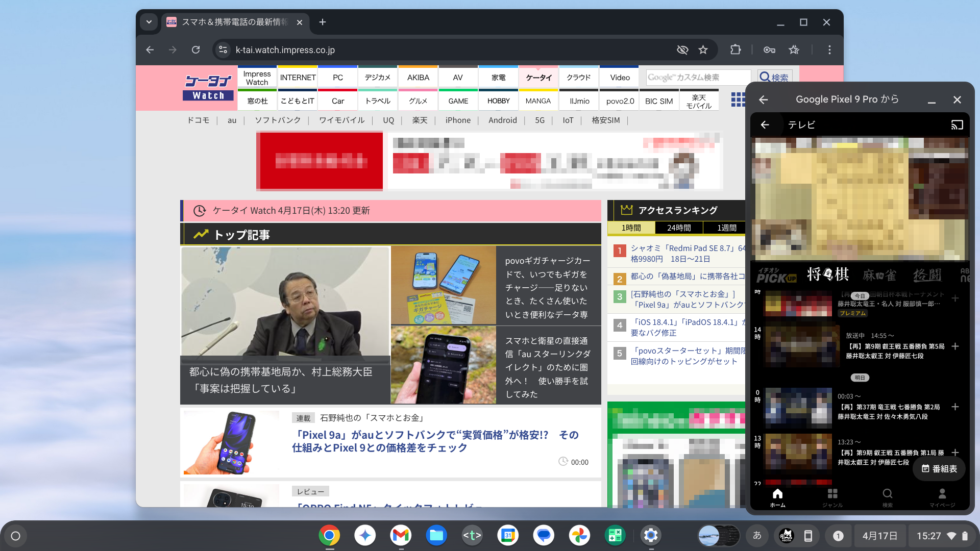Expand the tab search dropdown arrow
Screen dimensions: 980x551
click(x=149, y=22)
